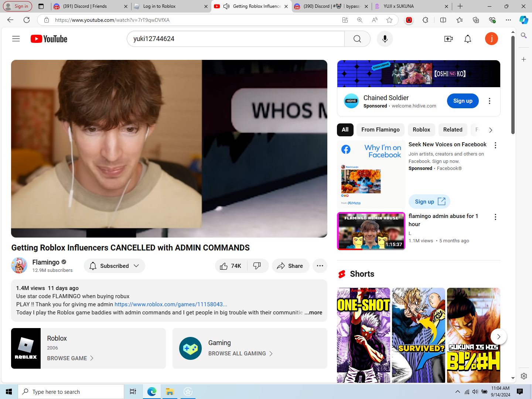Open the Flamingo channel name link
The width and height of the screenshot is (532, 399).
pyautogui.click(x=46, y=262)
